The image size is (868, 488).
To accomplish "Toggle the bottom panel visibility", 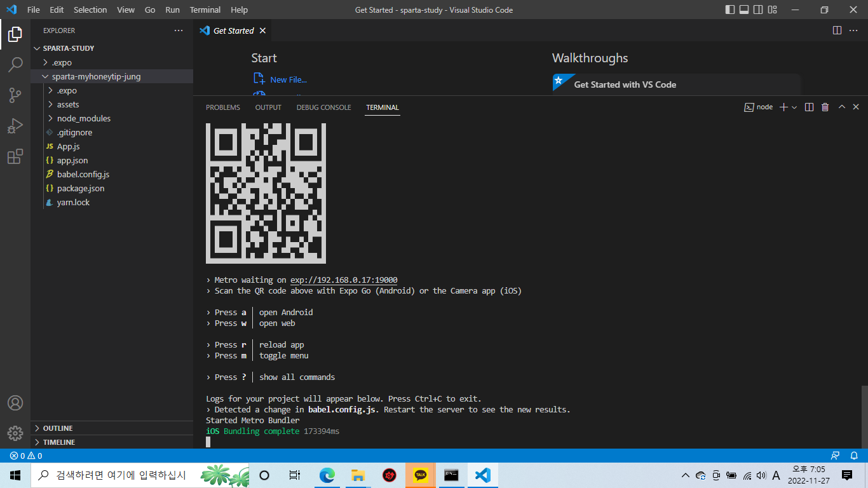I will [x=744, y=10].
